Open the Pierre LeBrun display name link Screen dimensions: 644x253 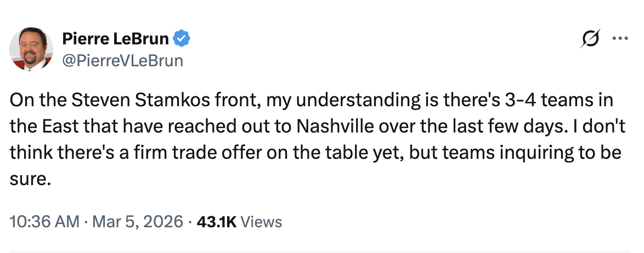click(116, 39)
